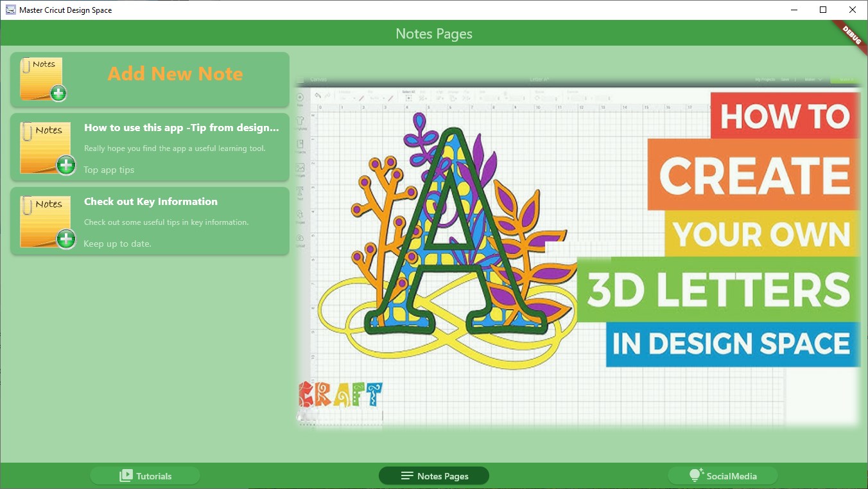Switch to the SocialMedia tab

click(722, 476)
